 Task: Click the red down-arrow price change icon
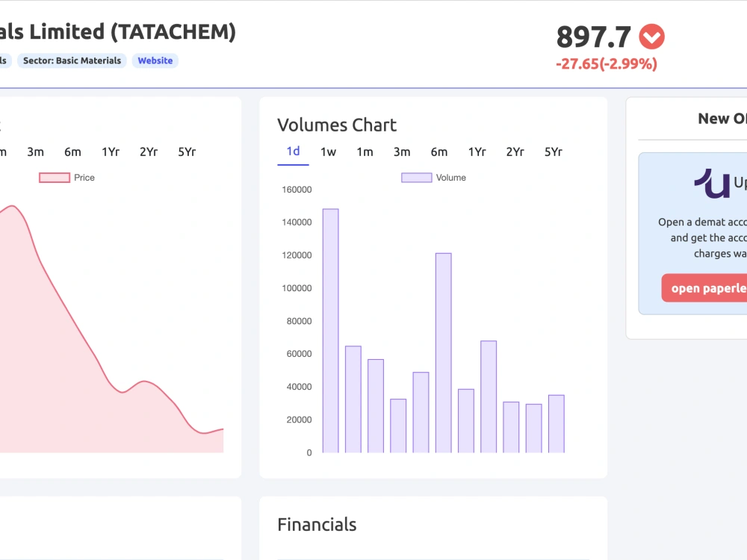tap(651, 37)
